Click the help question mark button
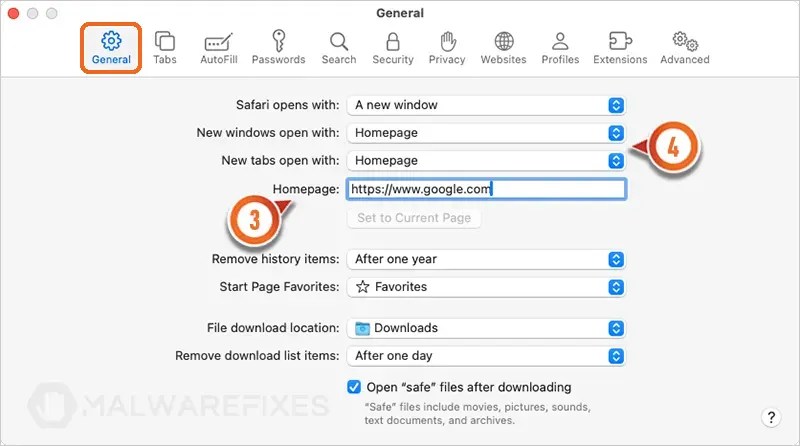The width and height of the screenshot is (800, 446). tap(771, 418)
